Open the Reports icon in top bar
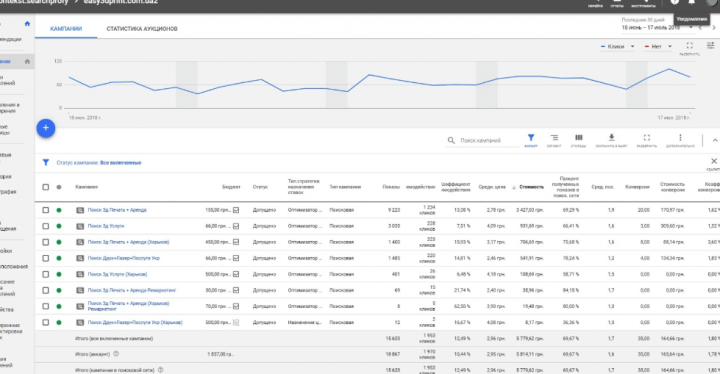 (x=617, y=3)
